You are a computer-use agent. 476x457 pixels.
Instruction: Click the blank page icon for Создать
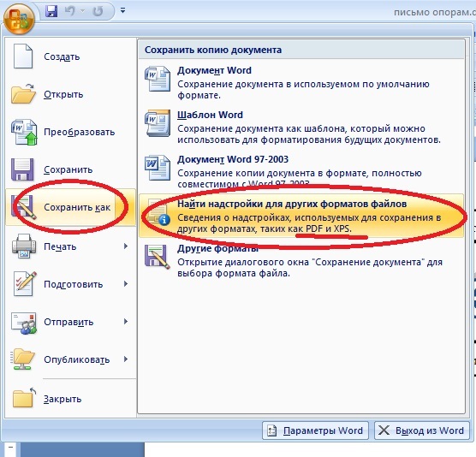[23, 56]
